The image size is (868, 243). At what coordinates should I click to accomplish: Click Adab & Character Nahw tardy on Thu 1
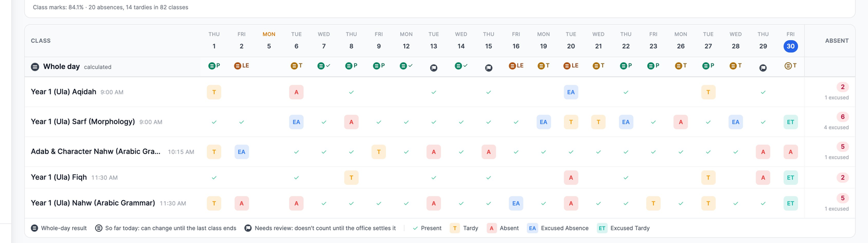pos(214,152)
